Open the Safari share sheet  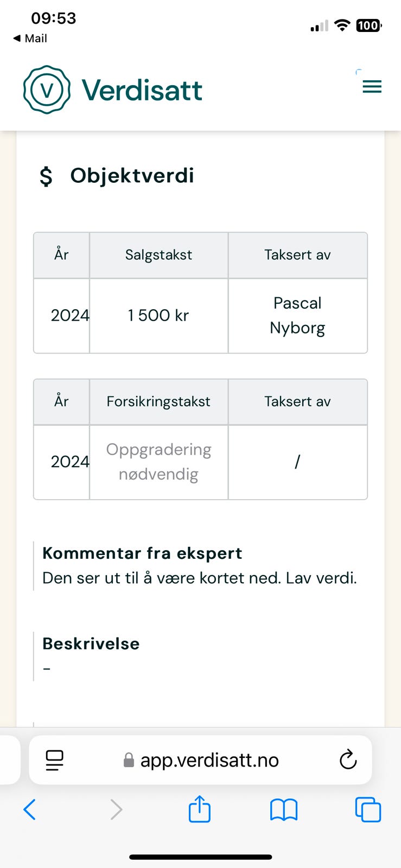point(200,809)
